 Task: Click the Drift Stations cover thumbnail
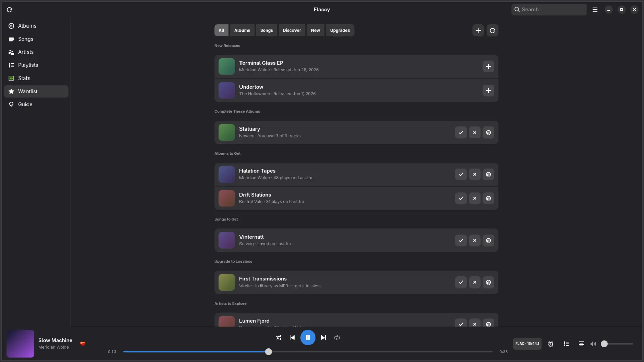pos(227,198)
